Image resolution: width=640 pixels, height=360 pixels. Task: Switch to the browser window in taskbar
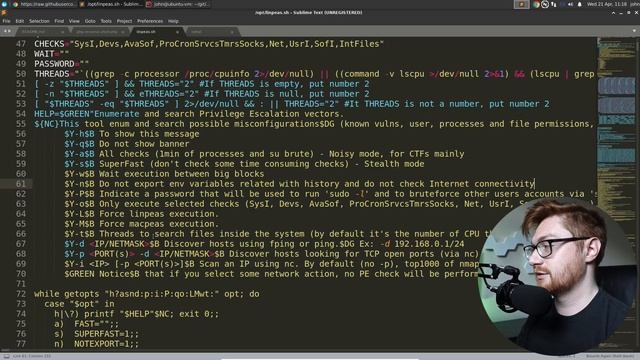[43, 4]
